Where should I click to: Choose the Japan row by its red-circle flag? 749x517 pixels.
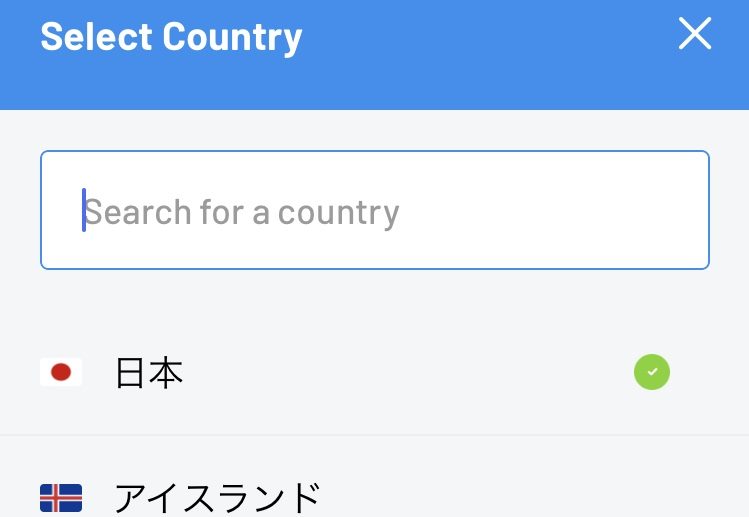(x=61, y=372)
